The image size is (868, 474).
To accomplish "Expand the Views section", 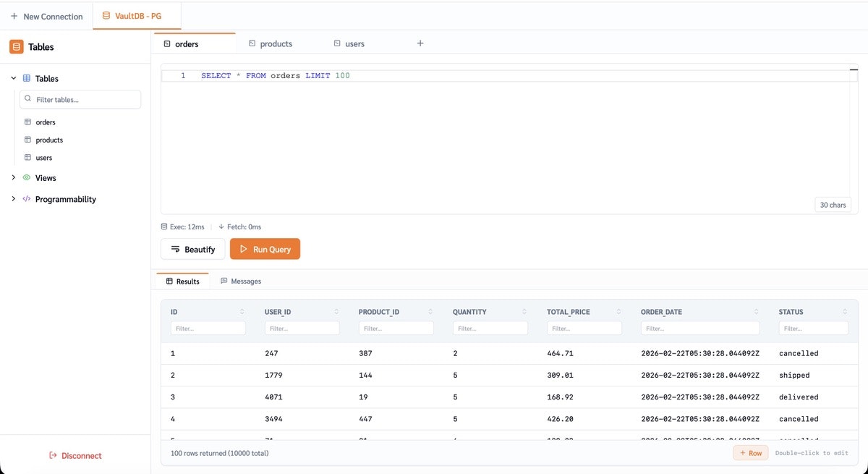I will tap(12, 177).
